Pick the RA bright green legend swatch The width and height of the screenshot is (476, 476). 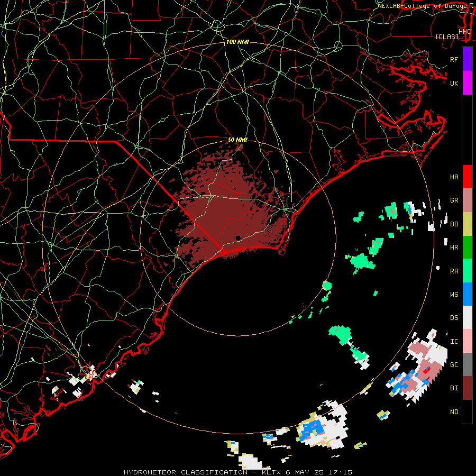tap(467, 271)
